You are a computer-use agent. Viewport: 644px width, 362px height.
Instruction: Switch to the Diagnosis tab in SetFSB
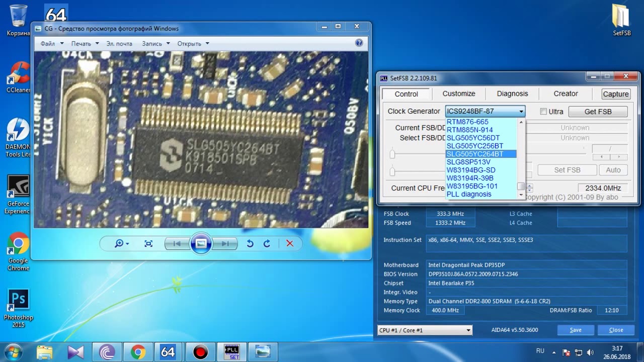[x=512, y=94]
